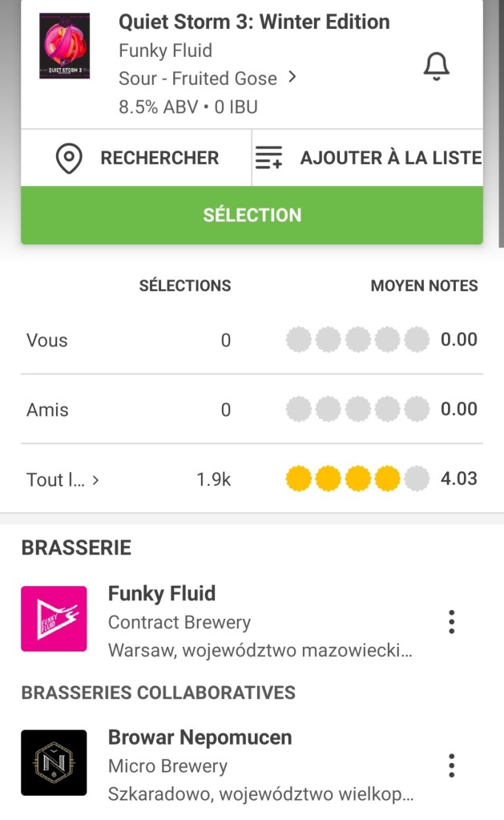The height and width of the screenshot is (820, 504).
Task: Tap the 1.9k selections count
Action: coord(213,479)
